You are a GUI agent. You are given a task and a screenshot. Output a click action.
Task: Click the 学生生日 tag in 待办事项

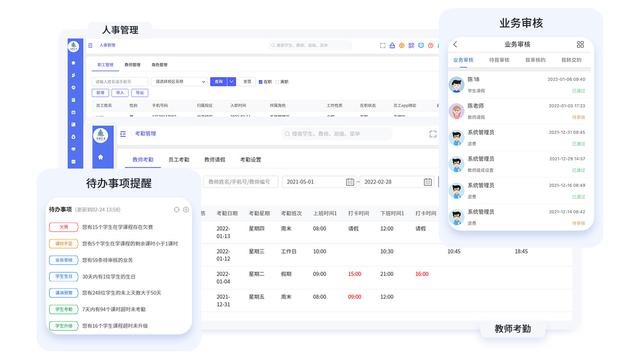coord(63,277)
